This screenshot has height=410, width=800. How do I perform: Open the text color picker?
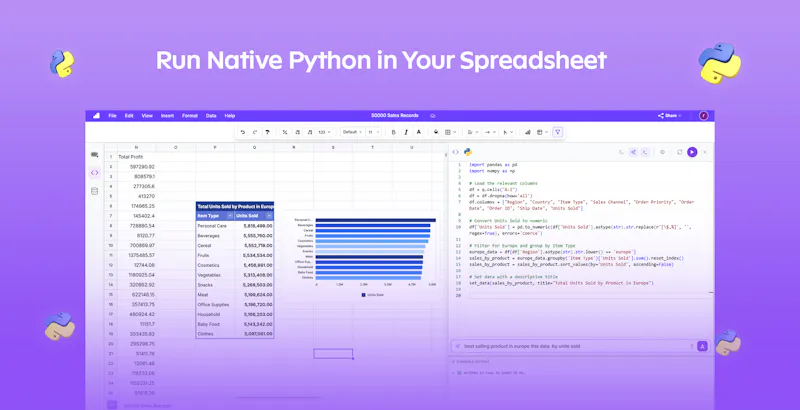[419, 132]
